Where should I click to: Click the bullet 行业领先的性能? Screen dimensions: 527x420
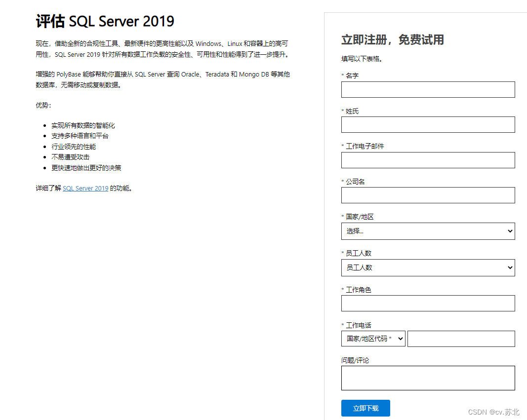(x=74, y=147)
